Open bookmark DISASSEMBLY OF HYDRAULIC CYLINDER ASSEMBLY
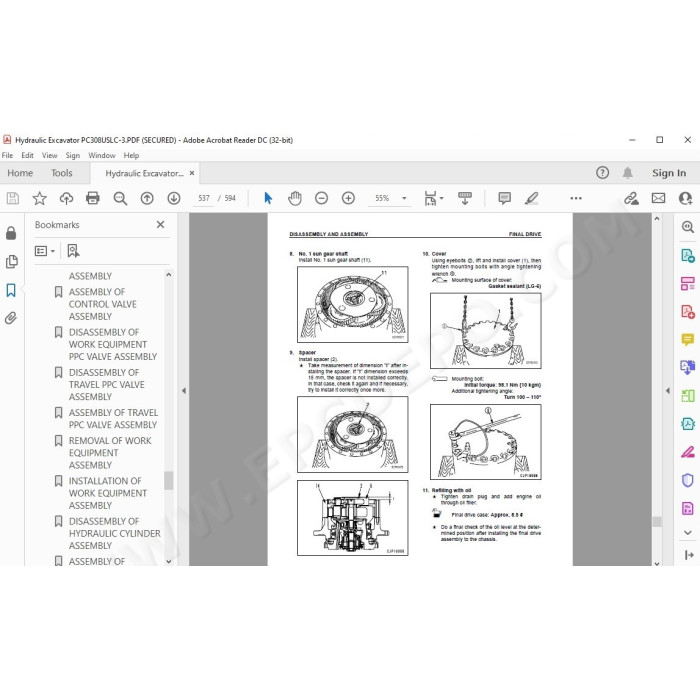The image size is (700, 700). 114,533
